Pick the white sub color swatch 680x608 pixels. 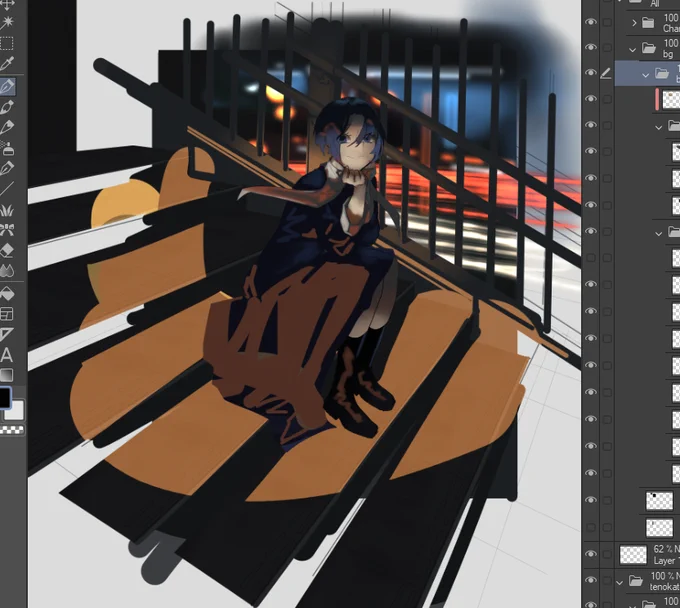coord(14,410)
